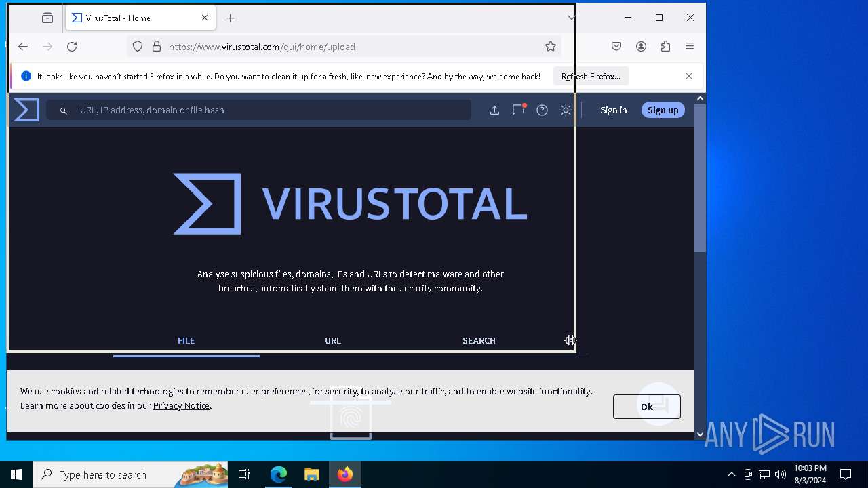Screen dimensions: 868x488
Task: Show hidden system tray icons
Action: (731, 474)
